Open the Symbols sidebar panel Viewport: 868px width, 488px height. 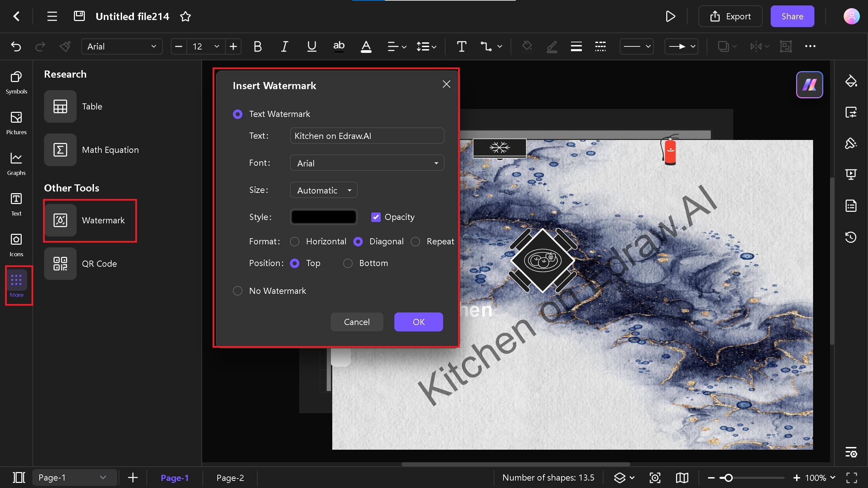[16, 83]
